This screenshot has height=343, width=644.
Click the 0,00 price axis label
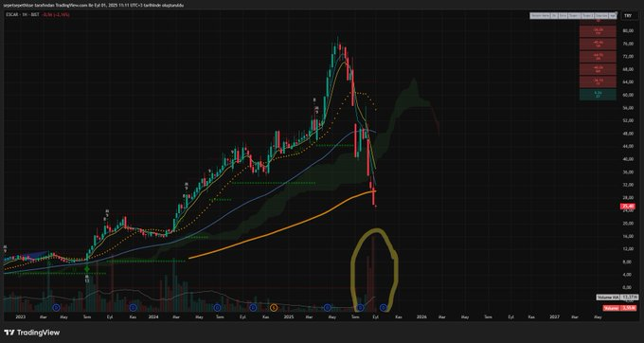[x=628, y=287]
